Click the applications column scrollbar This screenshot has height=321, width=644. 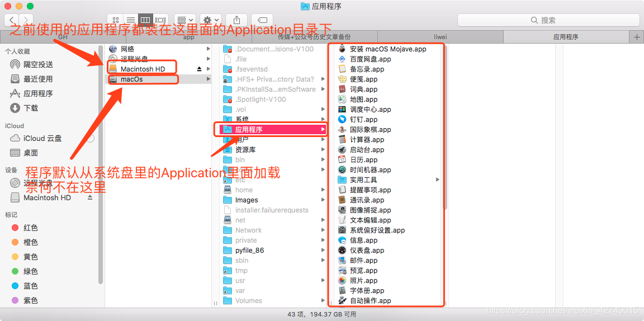[445, 128]
